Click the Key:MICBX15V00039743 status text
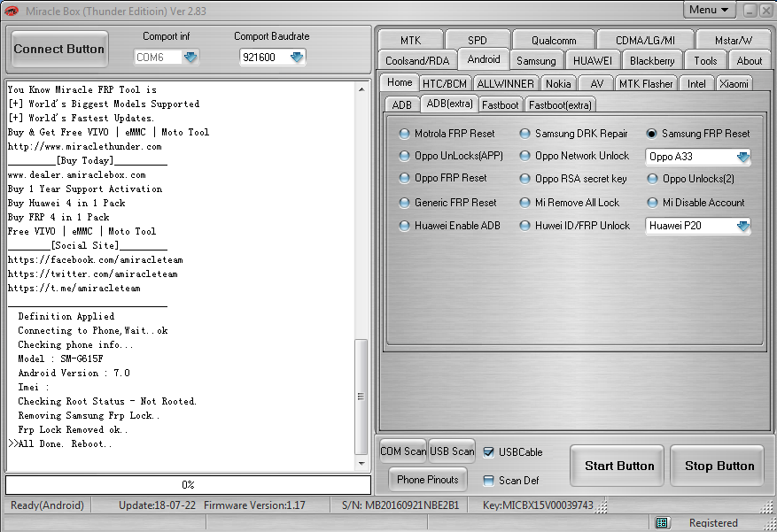The image size is (777, 532). (x=538, y=505)
